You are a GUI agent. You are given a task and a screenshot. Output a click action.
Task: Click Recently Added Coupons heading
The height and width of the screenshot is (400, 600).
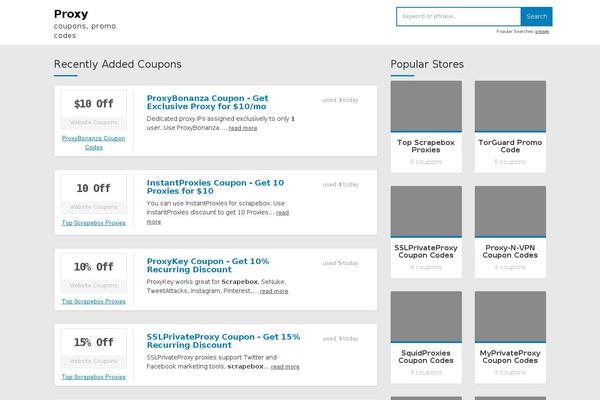click(118, 64)
